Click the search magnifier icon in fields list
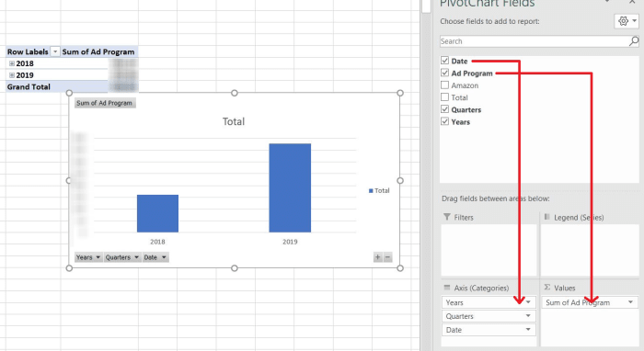The image size is (644, 351). click(x=634, y=41)
